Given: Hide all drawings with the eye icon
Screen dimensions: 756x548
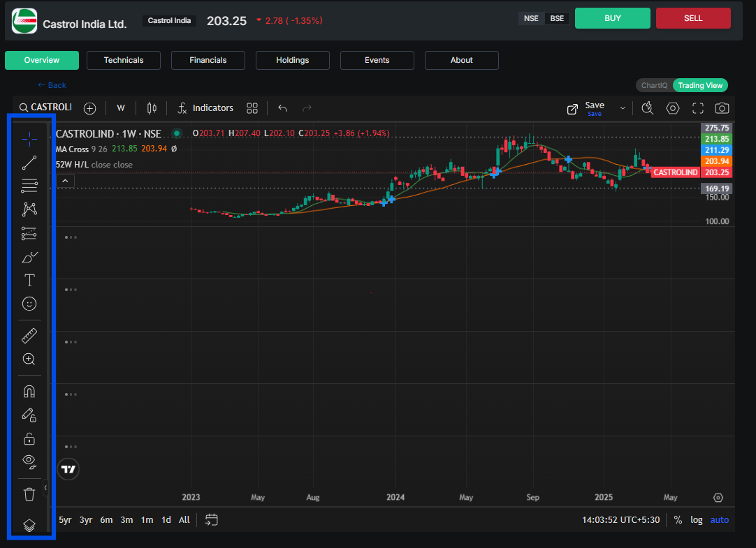Looking at the screenshot, I should pyautogui.click(x=29, y=461).
